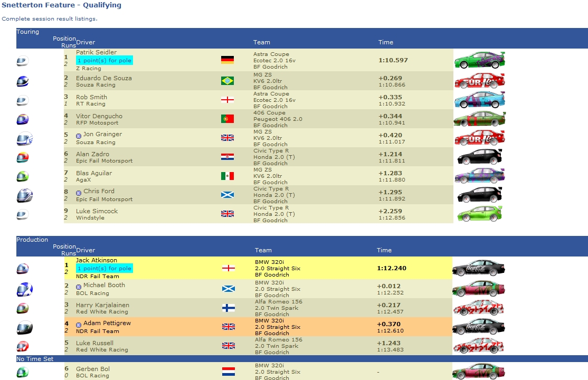Image resolution: width=588 pixels, height=380 pixels.
Task: Click the Finnish flag beside Harry Karjalainen
Action: click(229, 308)
